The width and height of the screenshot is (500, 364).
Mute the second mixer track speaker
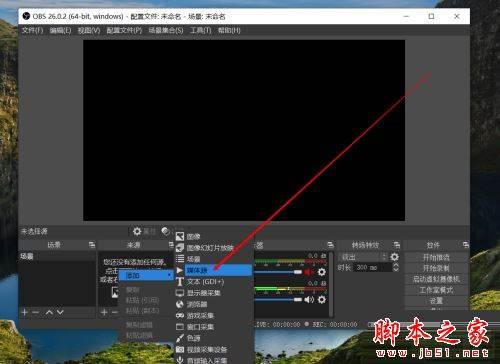click(x=309, y=299)
